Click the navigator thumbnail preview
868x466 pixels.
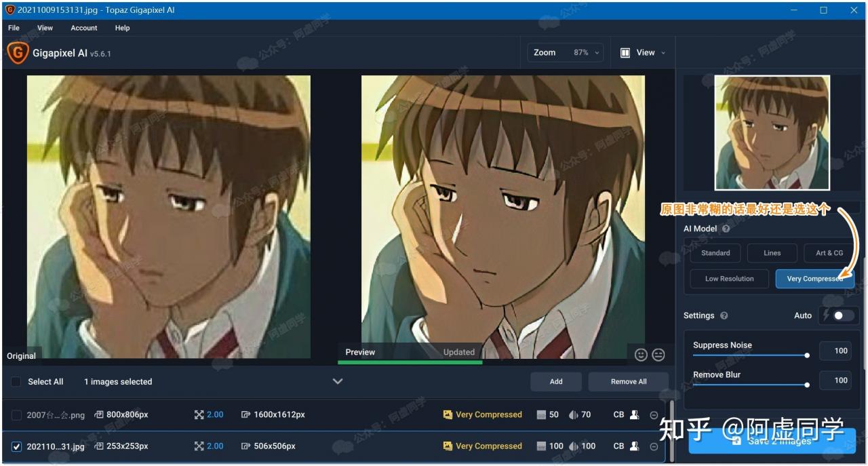click(x=772, y=133)
